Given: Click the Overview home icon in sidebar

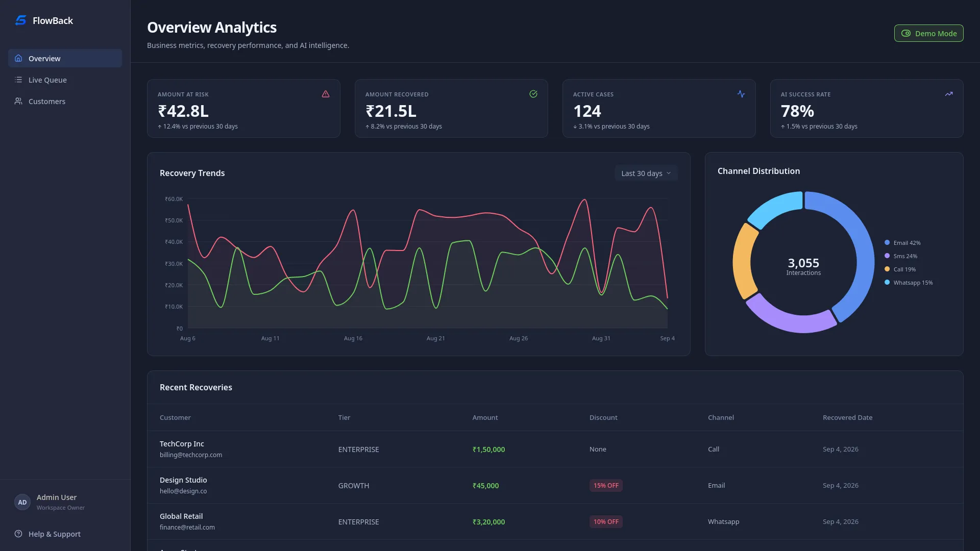Looking at the screenshot, I should pyautogui.click(x=18, y=58).
